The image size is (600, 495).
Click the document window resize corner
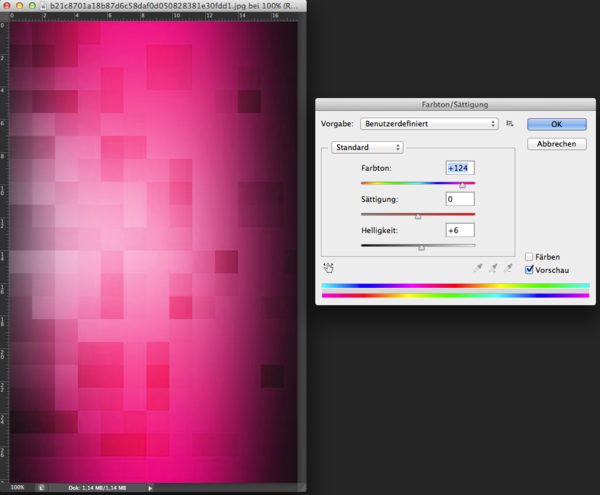click(x=302, y=488)
